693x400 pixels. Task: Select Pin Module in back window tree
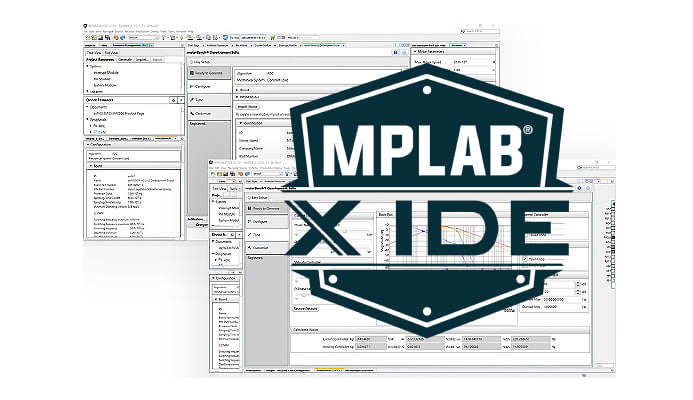[102, 79]
